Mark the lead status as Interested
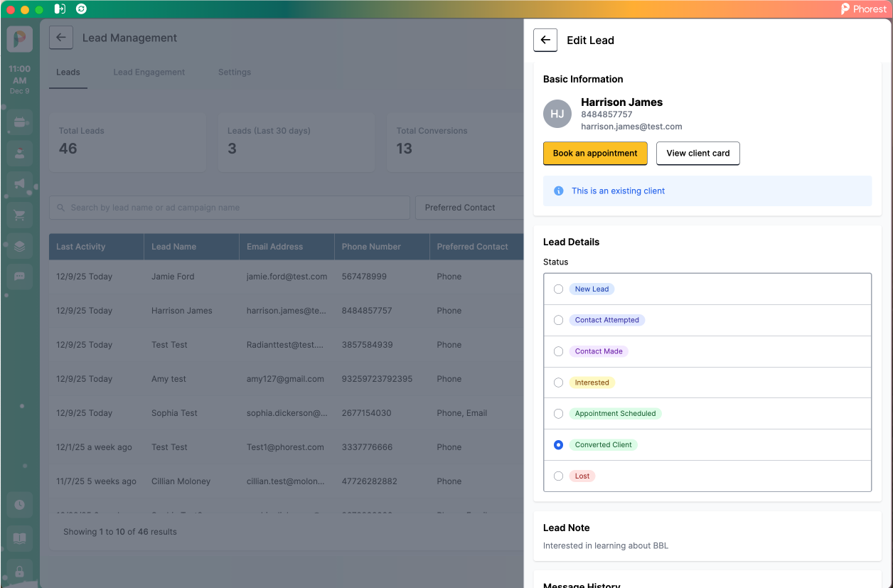The image size is (893, 588). click(558, 382)
